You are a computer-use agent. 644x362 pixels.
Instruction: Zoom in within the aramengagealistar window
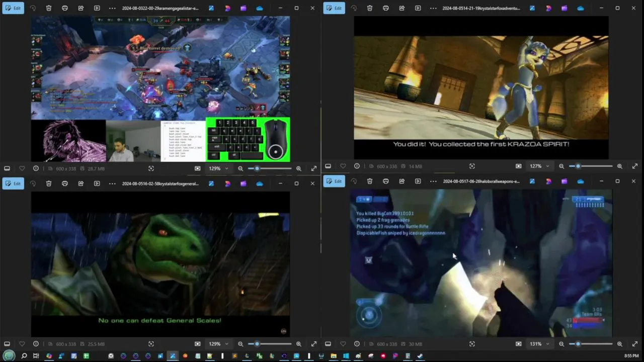(299, 168)
